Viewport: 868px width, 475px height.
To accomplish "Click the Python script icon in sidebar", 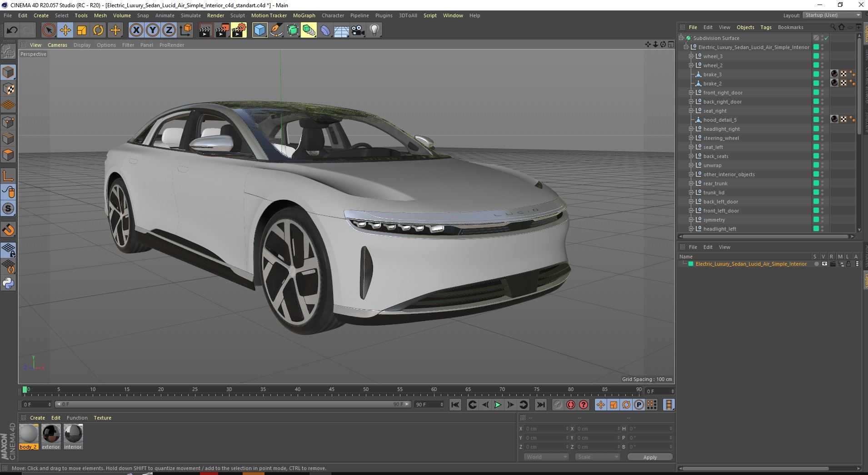I will pos(8,283).
